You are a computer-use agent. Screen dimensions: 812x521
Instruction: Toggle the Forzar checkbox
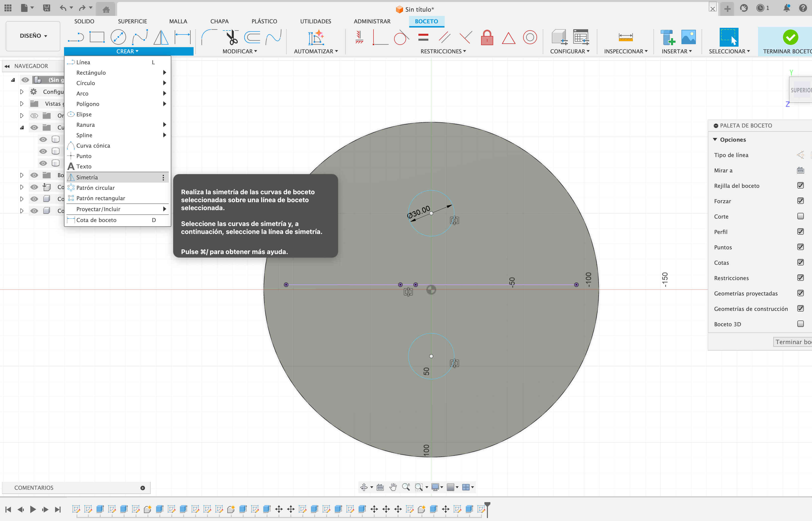(x=801, y=201)
